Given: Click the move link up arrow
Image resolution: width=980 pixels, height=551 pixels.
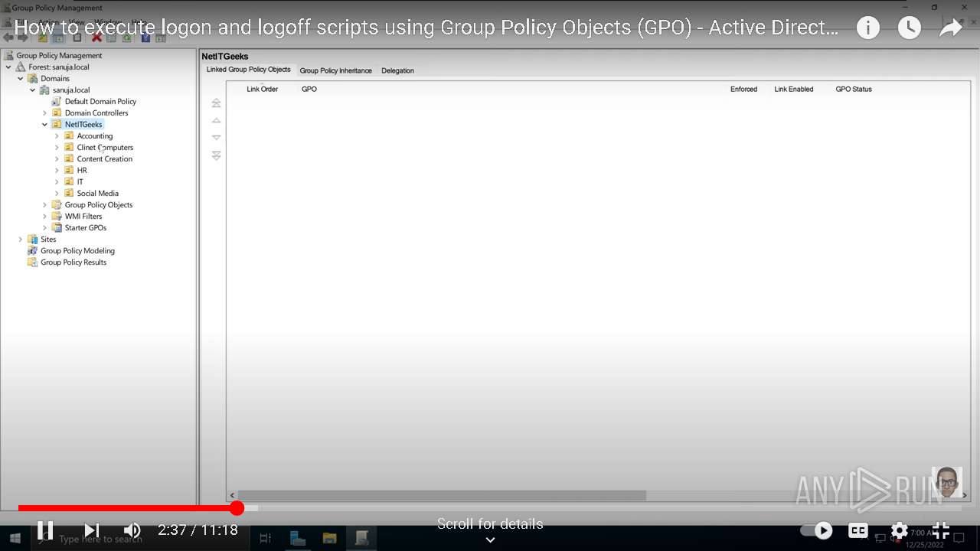Looking at the screenshot, I should tap(216, 120).
